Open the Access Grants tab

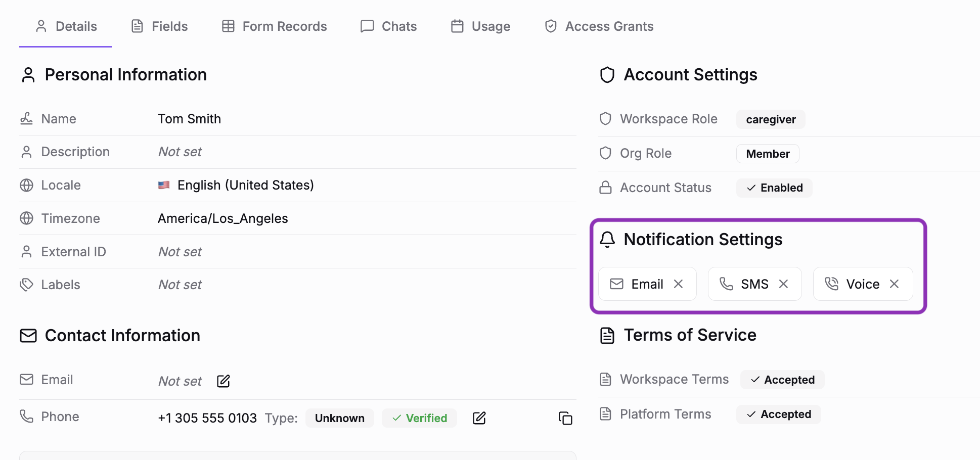tap(598, 26)
